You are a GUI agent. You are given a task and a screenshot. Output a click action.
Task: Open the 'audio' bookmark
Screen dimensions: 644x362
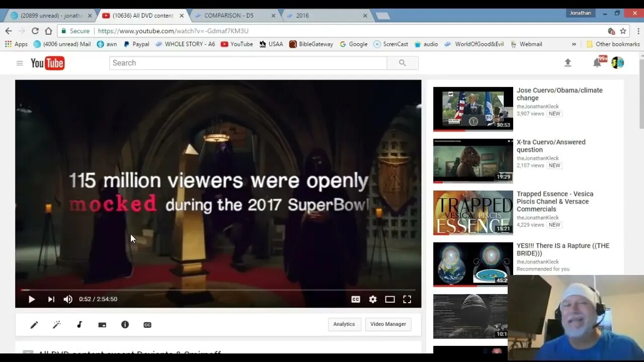coord(426,44)
